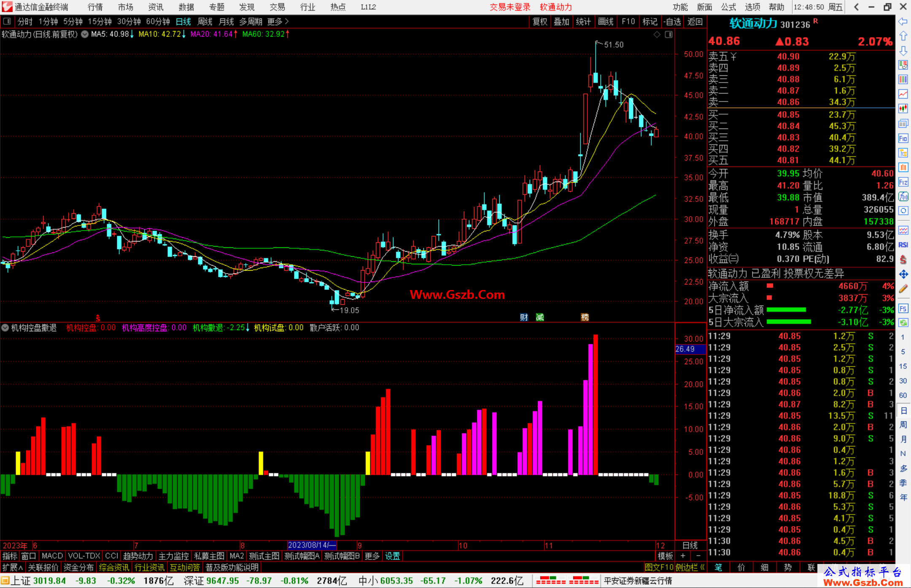The height and width of the screenshot is (588, 911).
Task: Click the F10 button in chart toolbar
Action: tap(628, 21)
